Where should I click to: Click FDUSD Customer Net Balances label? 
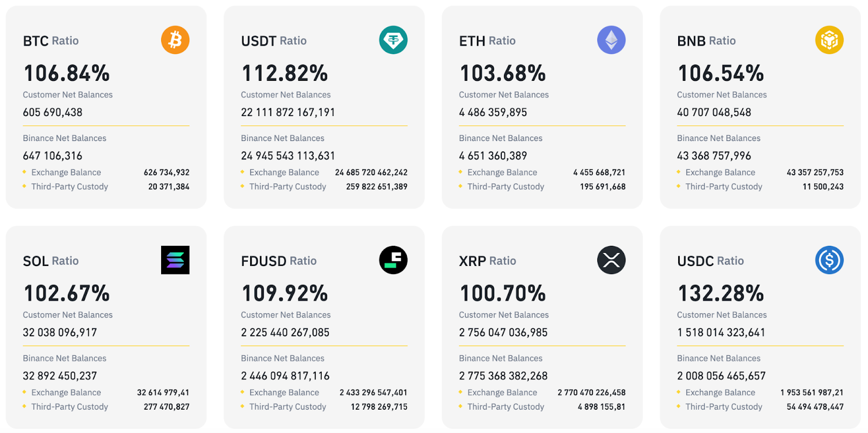(x=286, y=315)
